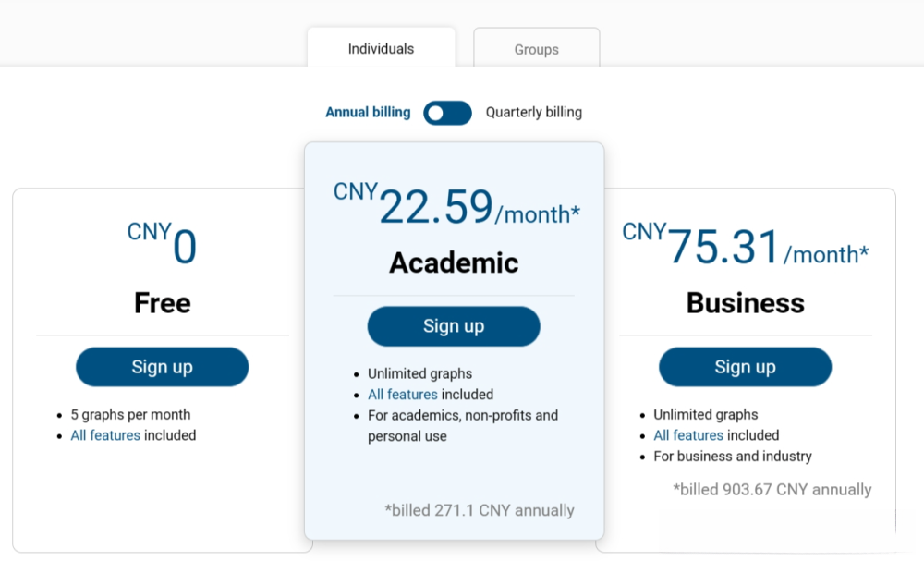924x561 pixels.
Task: Toggle the annual/quarterly billing switch
Action: click(447, 113)
